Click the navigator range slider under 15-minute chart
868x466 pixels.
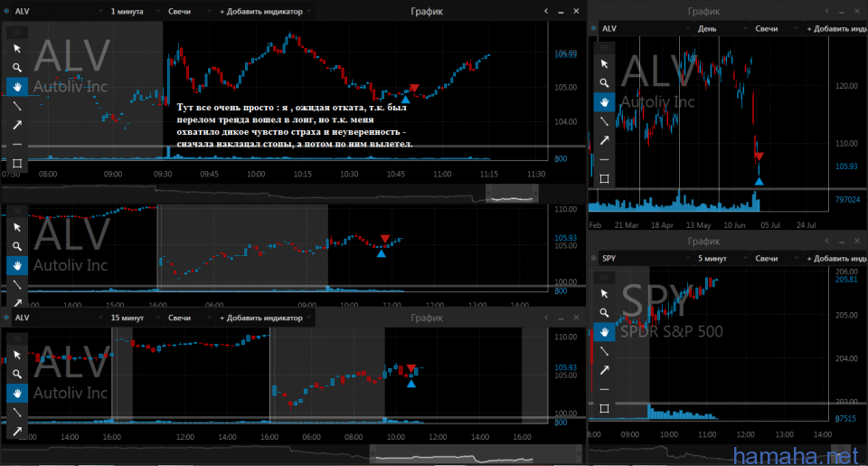coord(476,455)
